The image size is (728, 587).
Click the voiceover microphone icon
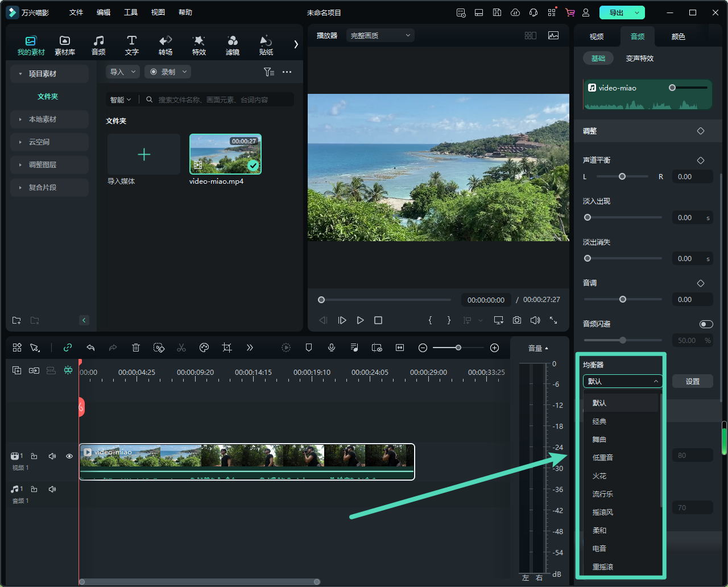332,348
